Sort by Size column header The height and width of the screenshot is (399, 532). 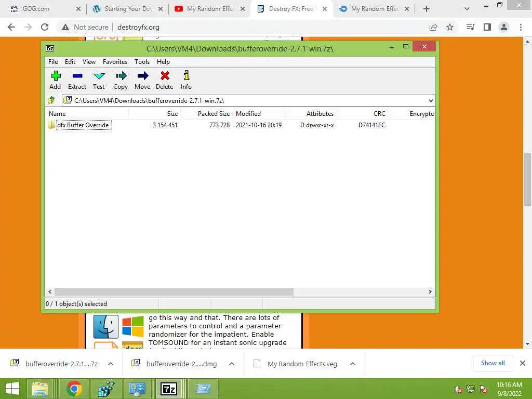(154, 114)
